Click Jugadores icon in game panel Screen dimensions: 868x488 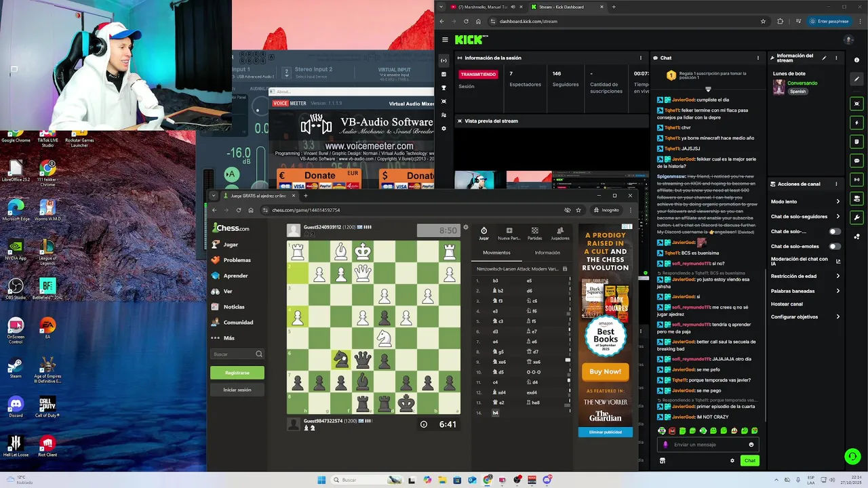coord(560,233)
